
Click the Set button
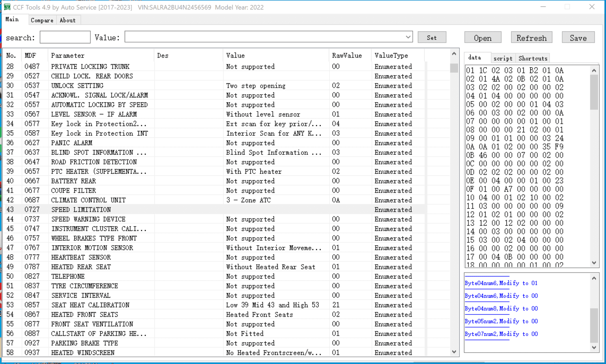[x=432, y=37]
